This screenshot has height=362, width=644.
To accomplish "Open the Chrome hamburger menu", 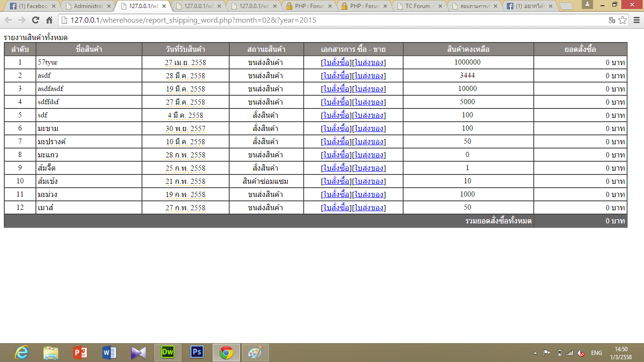I will coord(636,20).
